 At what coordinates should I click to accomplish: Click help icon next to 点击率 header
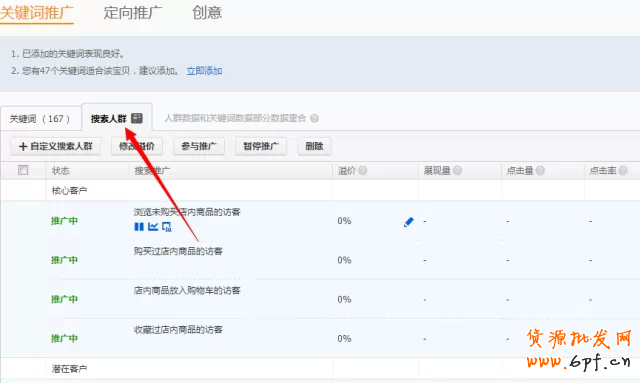click(623, 171)
